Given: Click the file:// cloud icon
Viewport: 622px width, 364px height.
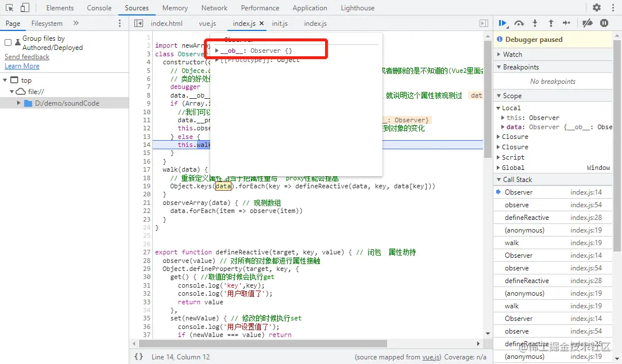Looking at the screenshot, I should [21, 92].
